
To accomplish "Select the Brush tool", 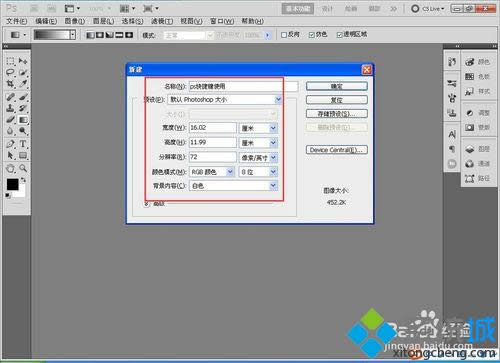I will click(x=23, y=97).
